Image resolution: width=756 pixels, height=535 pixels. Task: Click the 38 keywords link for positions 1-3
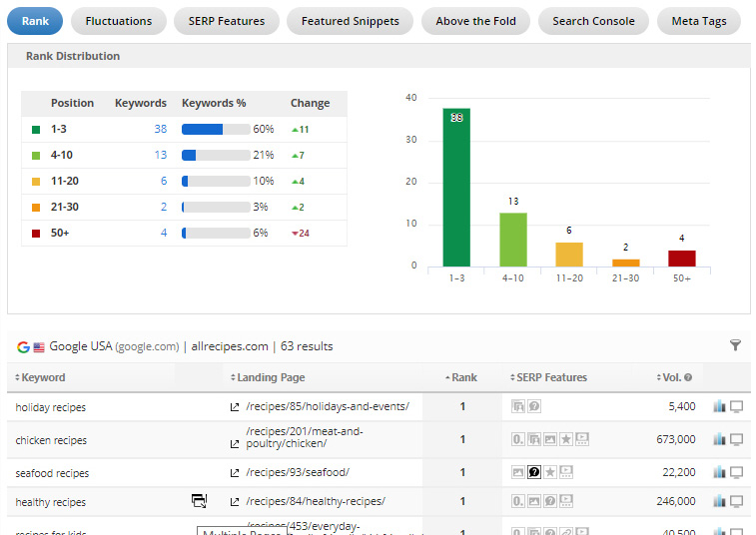click(160, 130)
